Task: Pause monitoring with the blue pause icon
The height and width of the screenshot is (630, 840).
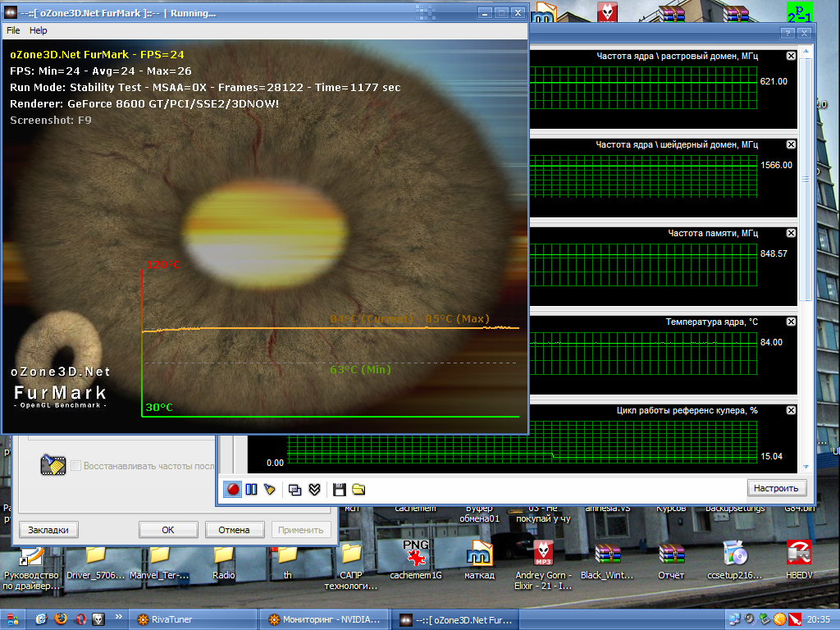Action: tap(251, 489)
